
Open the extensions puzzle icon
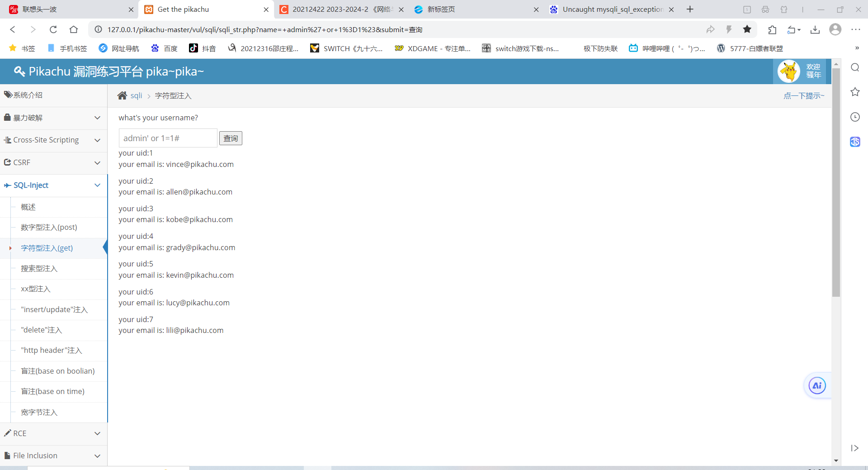772,29
